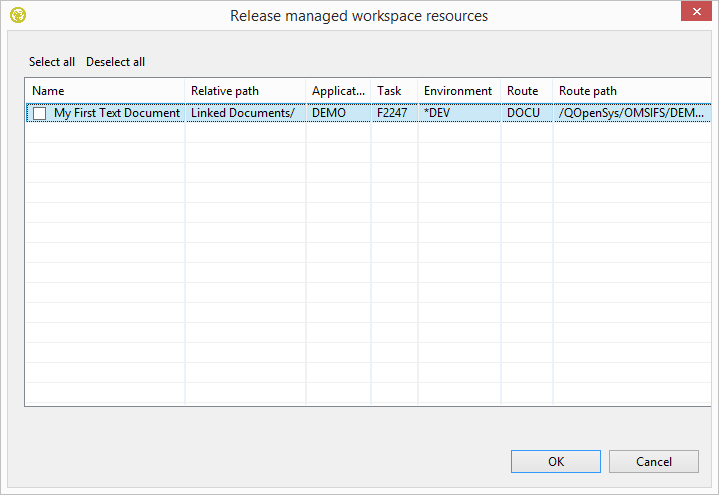This screenshot has width=719, height=495.
Task: Sort by the Relative path column header
Action: point(245,91)
